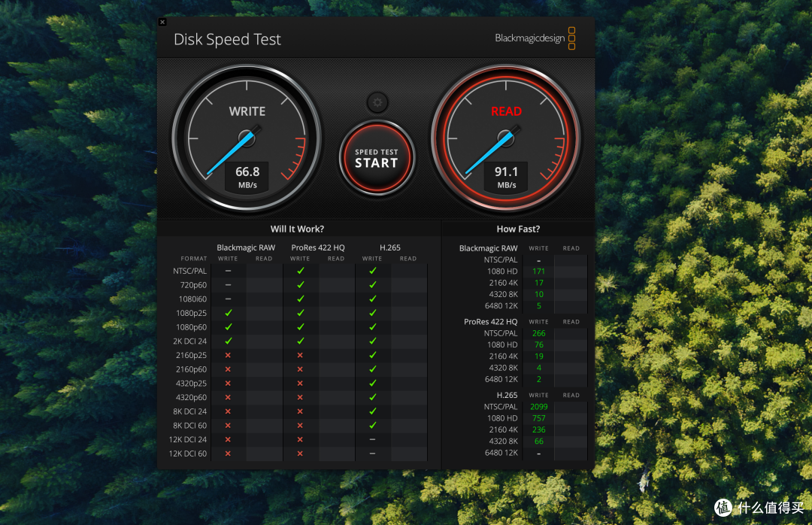Click the How Fast? heading
The image size is (812, 525).
pos(518,229)
